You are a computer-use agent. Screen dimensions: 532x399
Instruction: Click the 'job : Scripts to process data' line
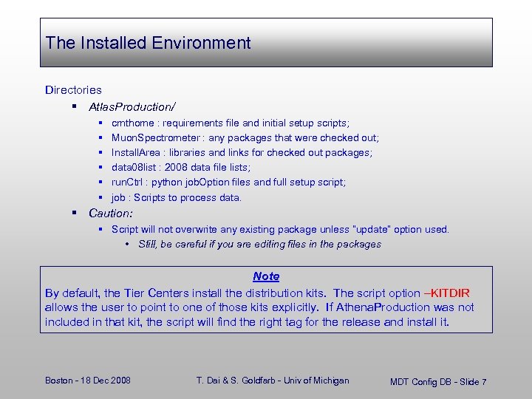177,197
